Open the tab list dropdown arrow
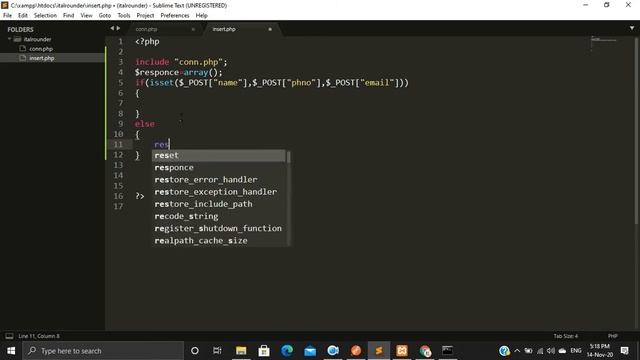The image size is (640, 360). 632,28
